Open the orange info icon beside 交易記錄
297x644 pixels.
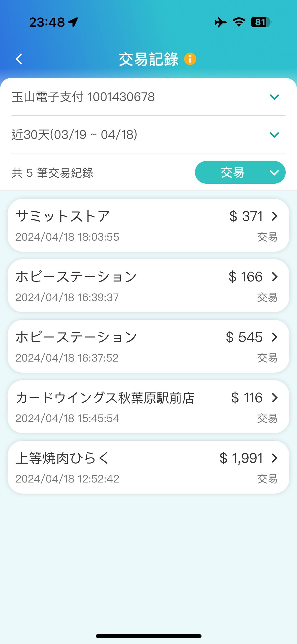190,59
